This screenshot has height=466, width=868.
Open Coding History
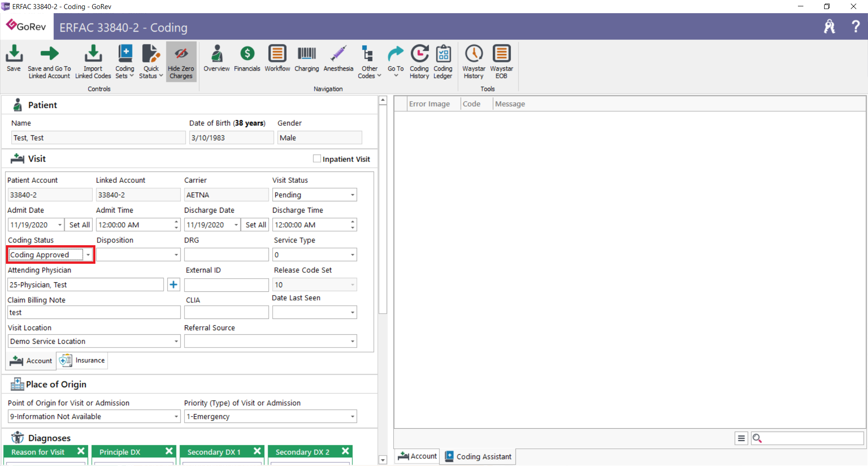[x=419, y=62]
